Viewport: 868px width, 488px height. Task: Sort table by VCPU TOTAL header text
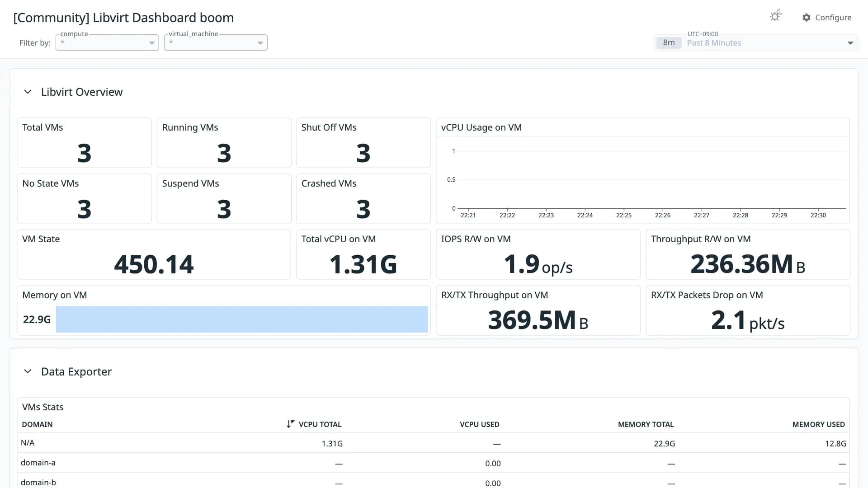tap(320, 424)
